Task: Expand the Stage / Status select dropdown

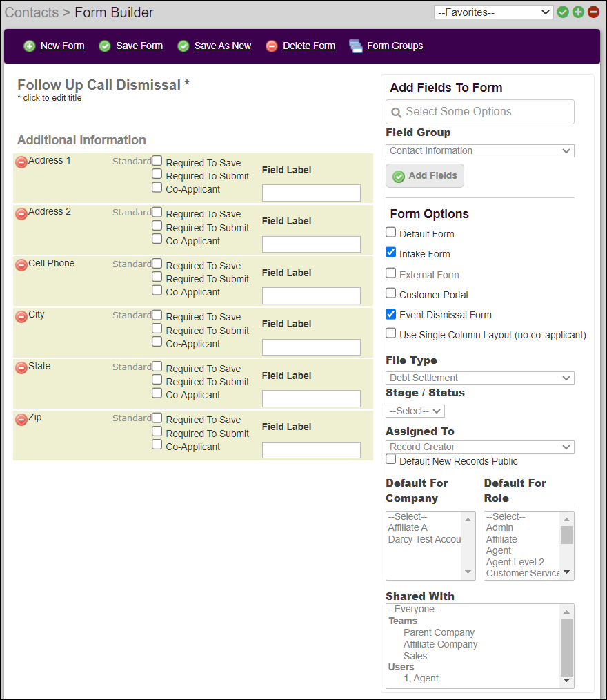Action: (x=415, y=410)
